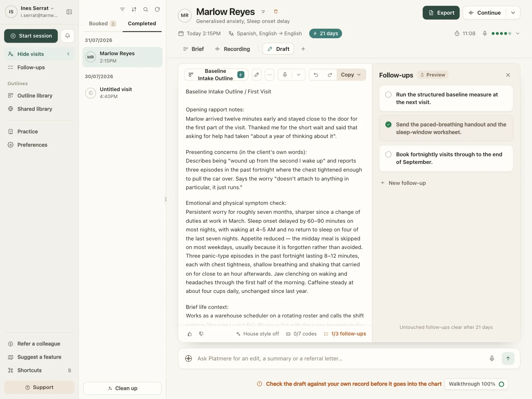Redo the last draft edit
Image resolution: width=532 pixels, height=399 pixels.
point(330,75)
